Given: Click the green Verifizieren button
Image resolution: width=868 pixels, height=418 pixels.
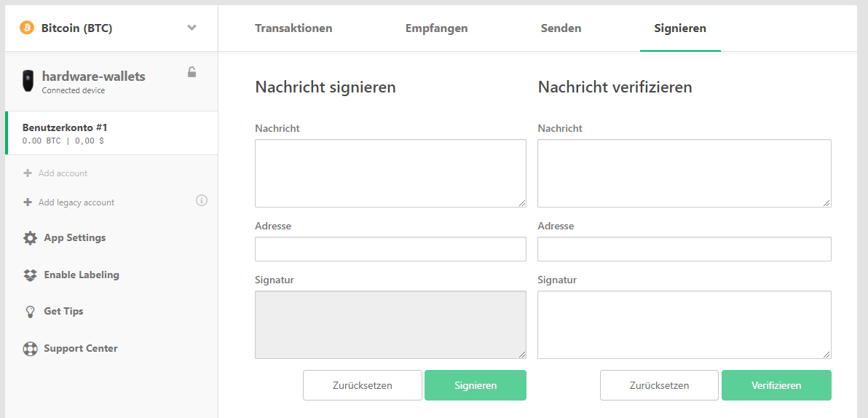Looking at the screenshot, I should 776,385.
